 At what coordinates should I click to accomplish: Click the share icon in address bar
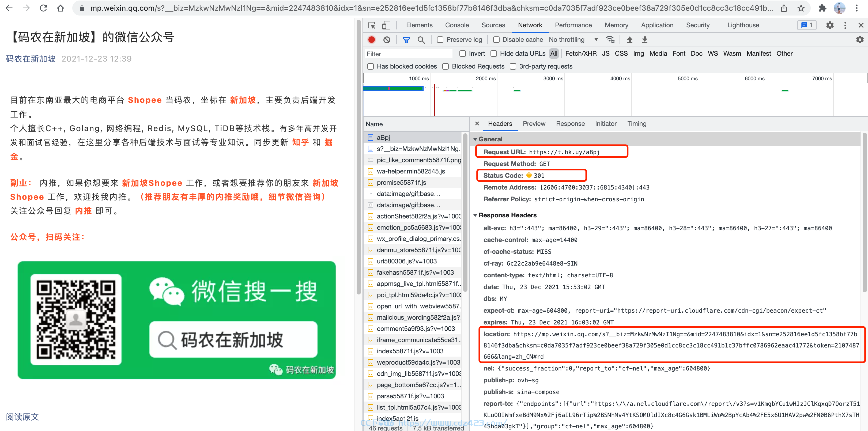pos(784,8)
